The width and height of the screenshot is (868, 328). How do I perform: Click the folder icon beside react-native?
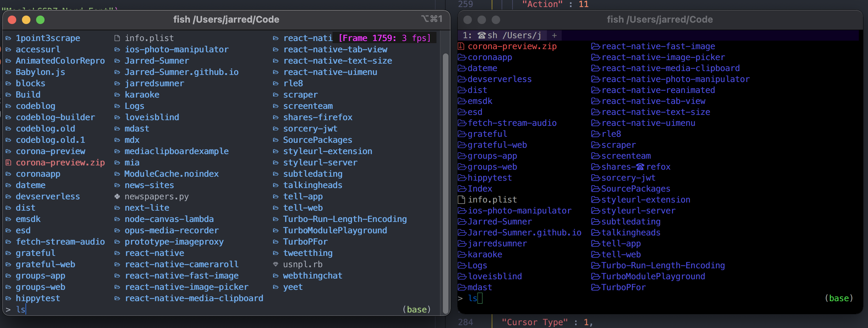click(x=117, y=253)
